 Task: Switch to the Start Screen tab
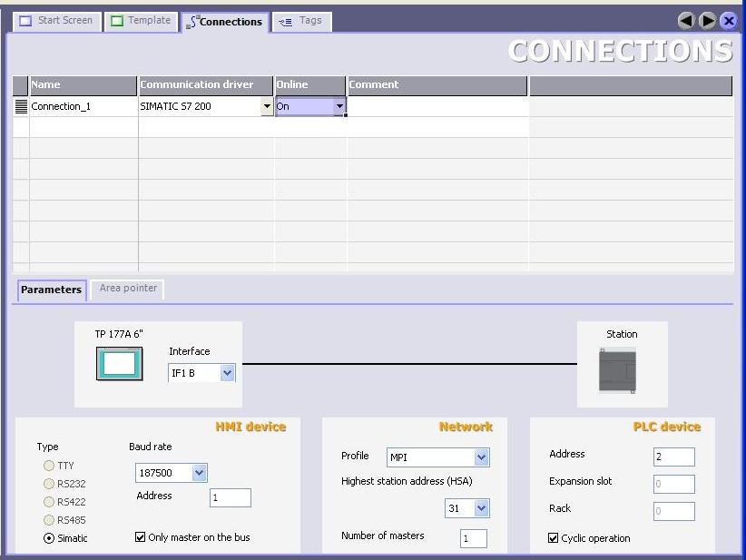[56, 21]
